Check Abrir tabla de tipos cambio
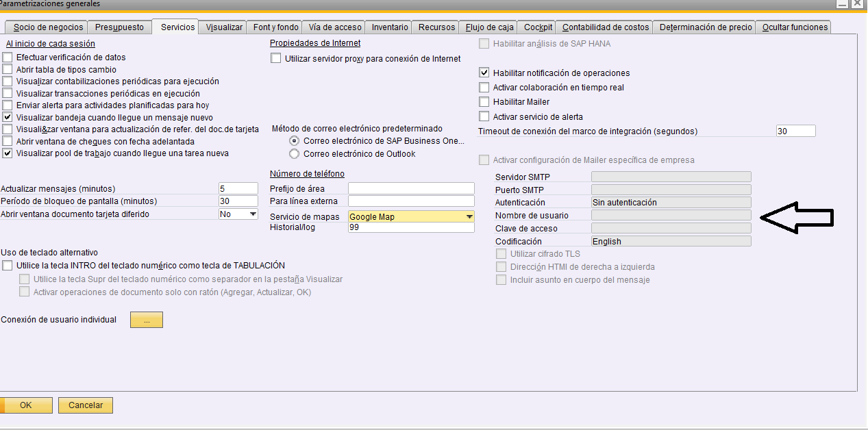The height and width of the screenshot is (430, 868). point(8,70)
